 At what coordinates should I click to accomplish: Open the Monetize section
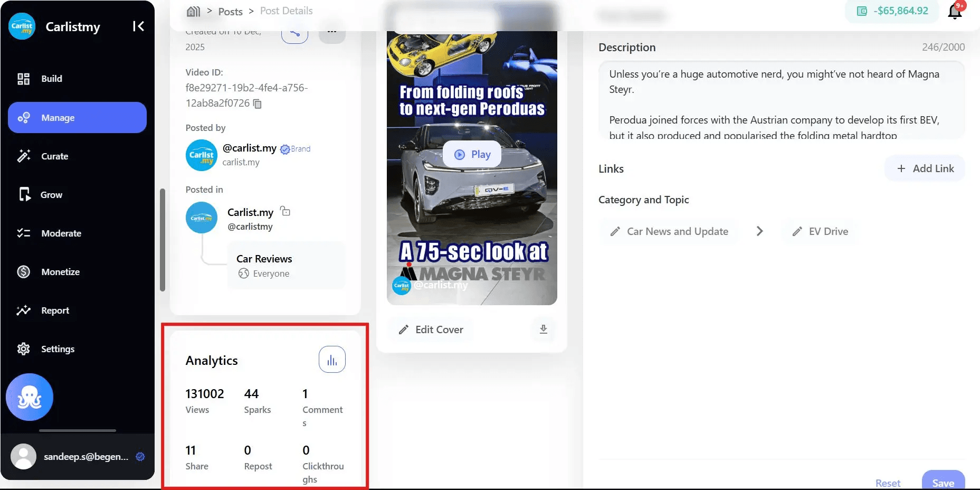click(77, 272)
